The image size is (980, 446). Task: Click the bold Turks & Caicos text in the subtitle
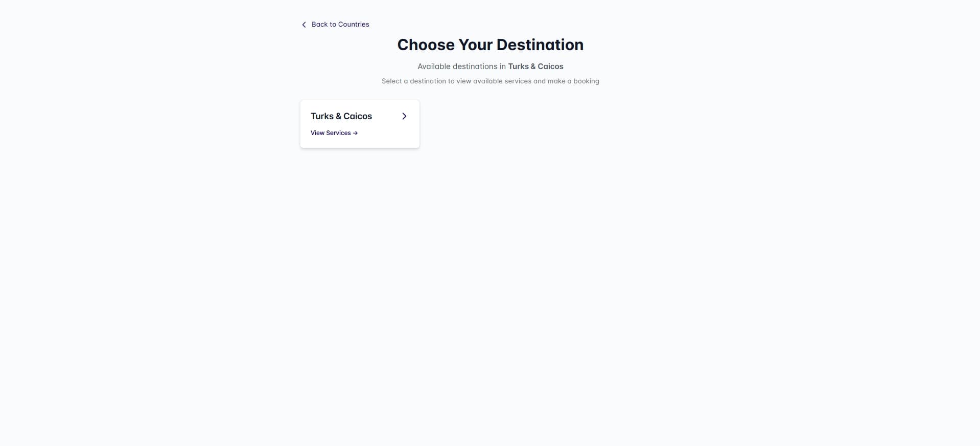click(535, 66)
